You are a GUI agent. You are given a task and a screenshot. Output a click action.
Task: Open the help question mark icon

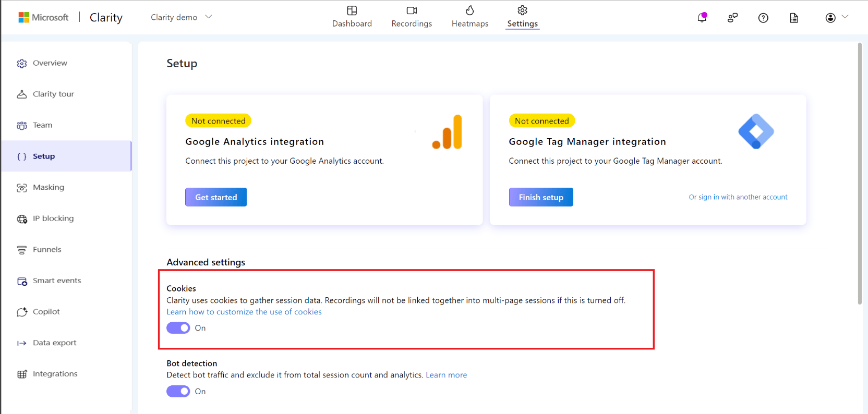click(x=763, y=18)
